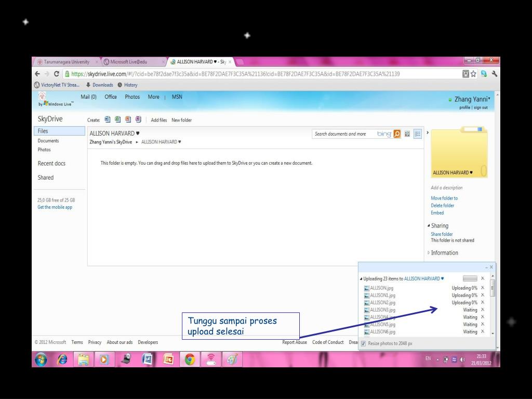
Task: Open Shared in the sidebar
Action: pos(46,178)
